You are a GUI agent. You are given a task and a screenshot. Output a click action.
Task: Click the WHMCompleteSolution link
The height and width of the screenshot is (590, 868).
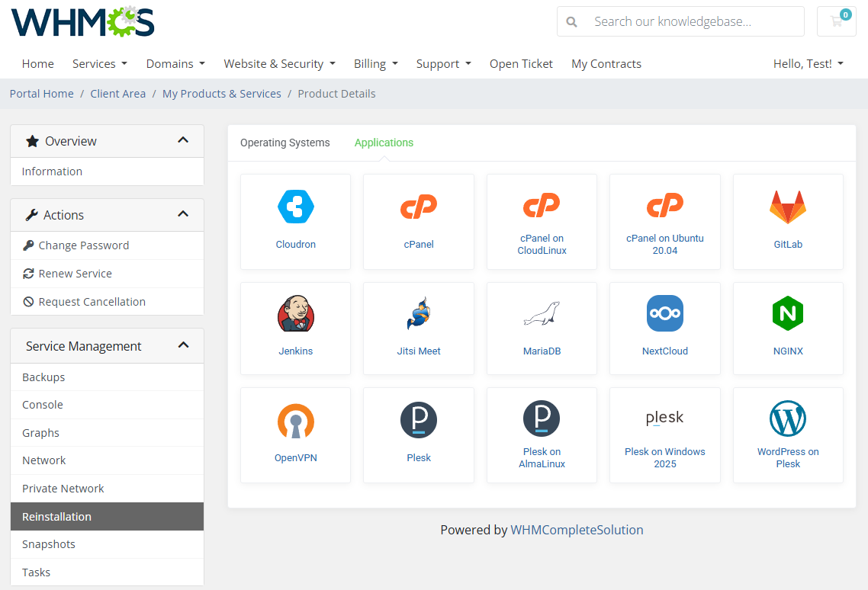click(x=577, y=530)
